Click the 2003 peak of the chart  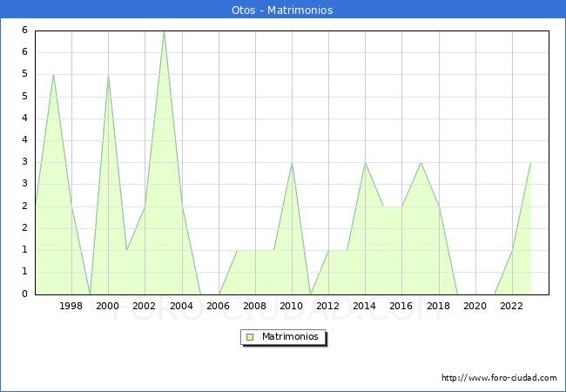[164, 31]
